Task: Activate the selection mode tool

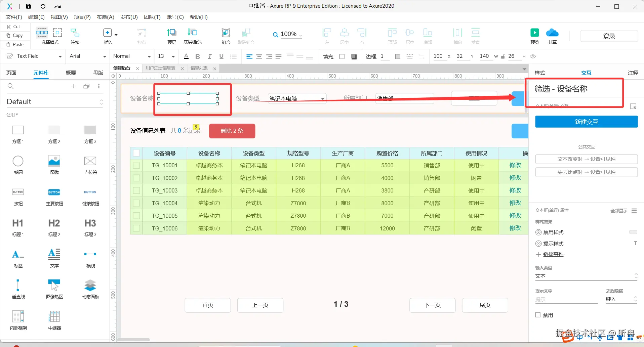Action: point(50,36)
